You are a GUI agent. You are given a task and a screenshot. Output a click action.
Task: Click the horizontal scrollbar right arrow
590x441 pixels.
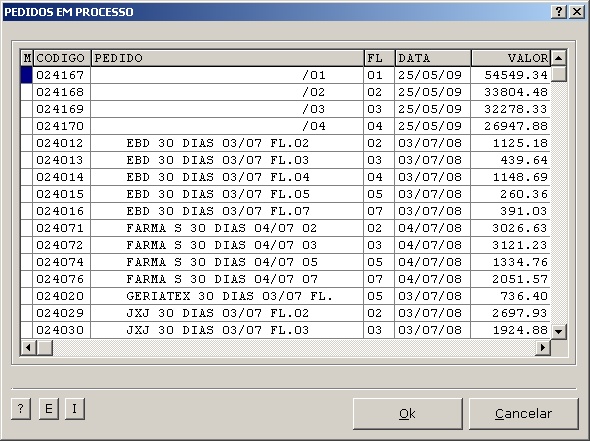click(x=543, y=347)
